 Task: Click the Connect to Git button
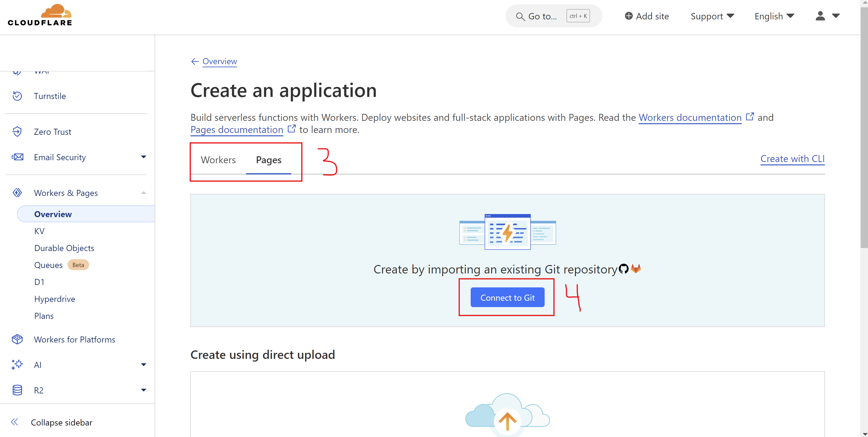point(507,297)
